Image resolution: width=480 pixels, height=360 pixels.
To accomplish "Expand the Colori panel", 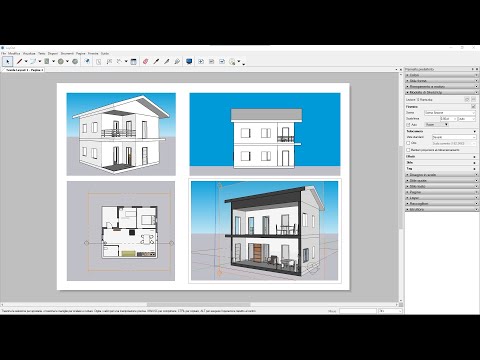I will pos(442,75).
